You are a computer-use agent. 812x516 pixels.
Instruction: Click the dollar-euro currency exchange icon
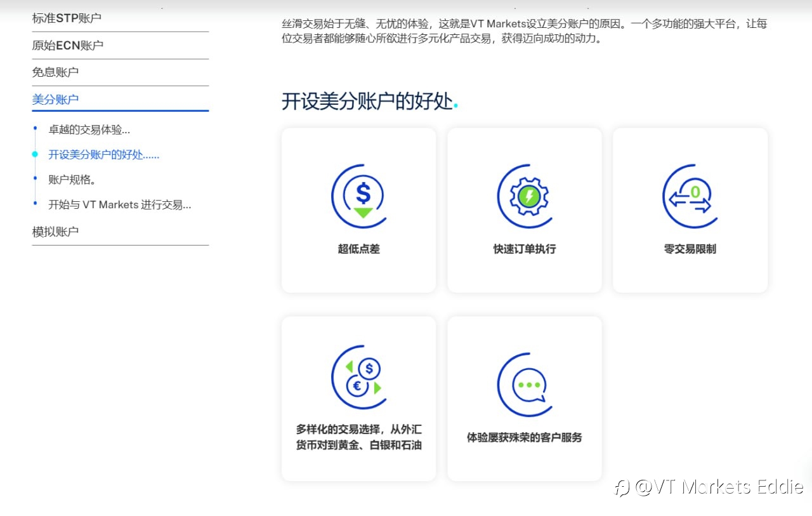click(x=359, y=377)
